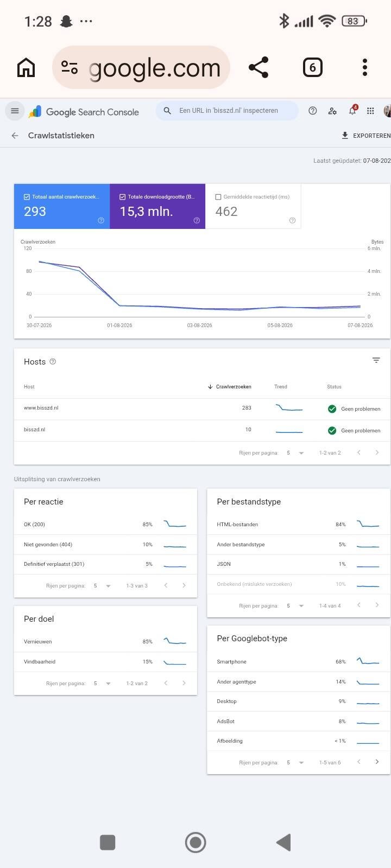Filter the Hosts table
391x868 pixels.
click(376, 360)
